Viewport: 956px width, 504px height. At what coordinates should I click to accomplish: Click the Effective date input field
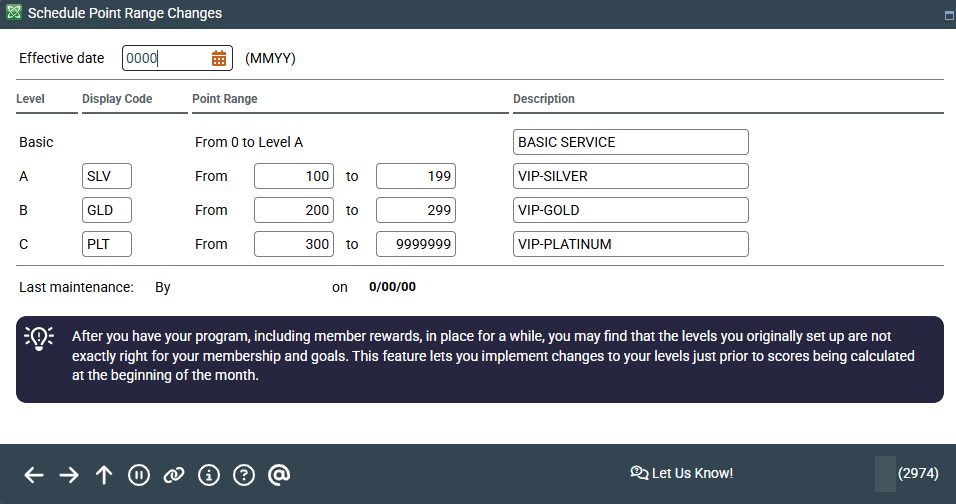pyautogui.click(x=165, y=58)
